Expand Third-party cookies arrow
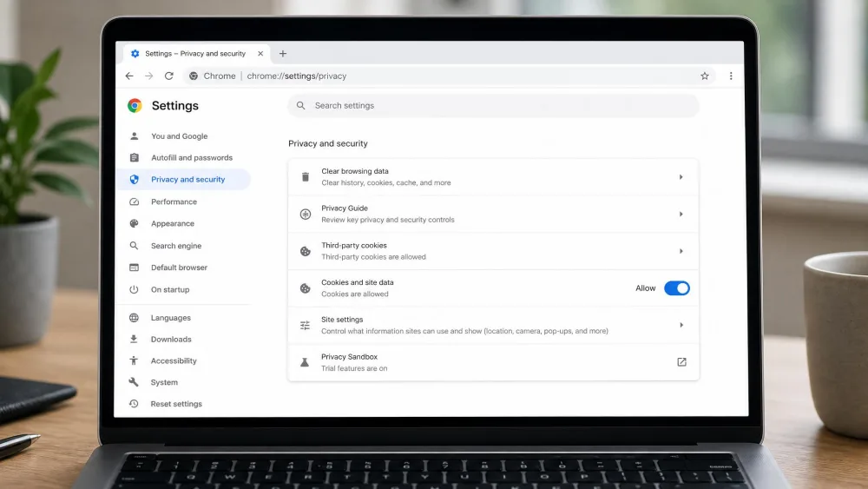The height and width of the screenshot is (489, 868). coord(681,251)
